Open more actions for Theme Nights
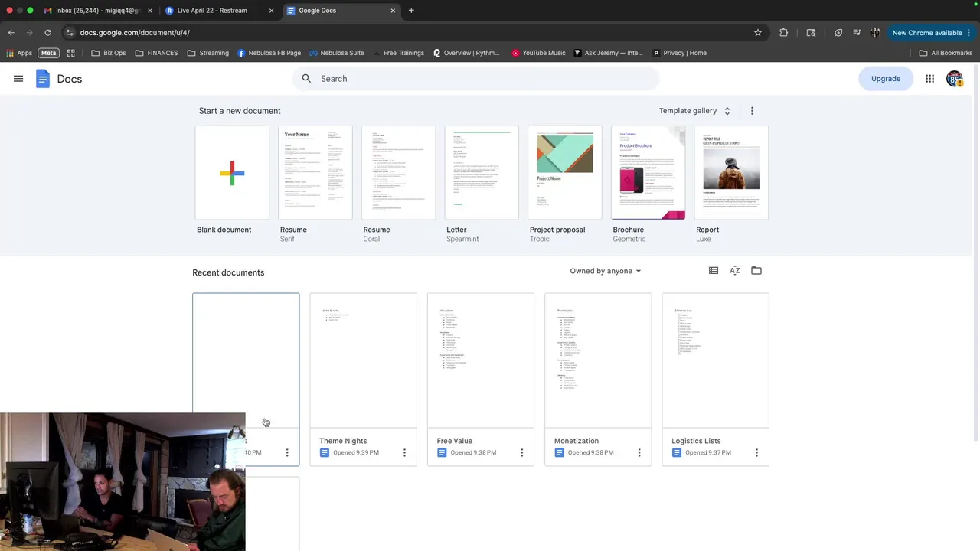Viewport: 980px width, 551px height. 404,452
